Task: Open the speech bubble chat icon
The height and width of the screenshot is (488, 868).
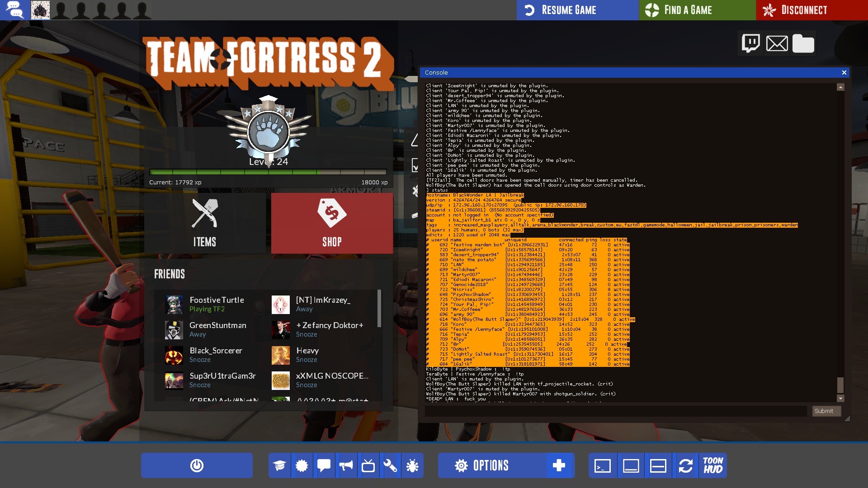Action: 324,465
